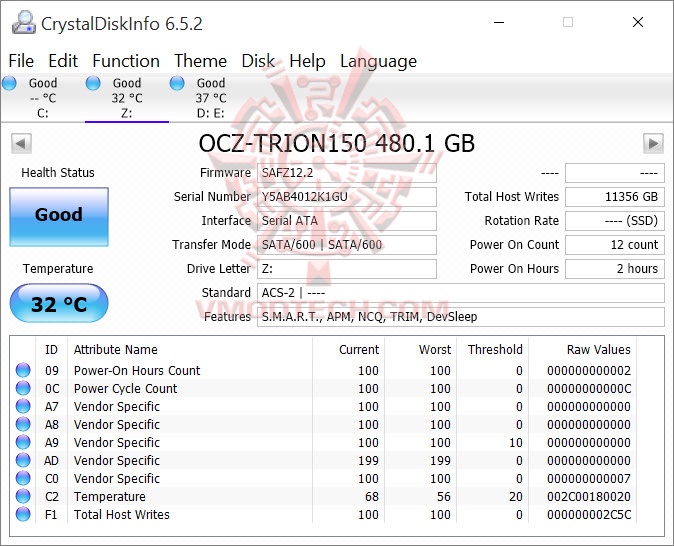Click Power On Count value 12 count
The width and height of the screenshot is (674, 546).
(615, 245)
